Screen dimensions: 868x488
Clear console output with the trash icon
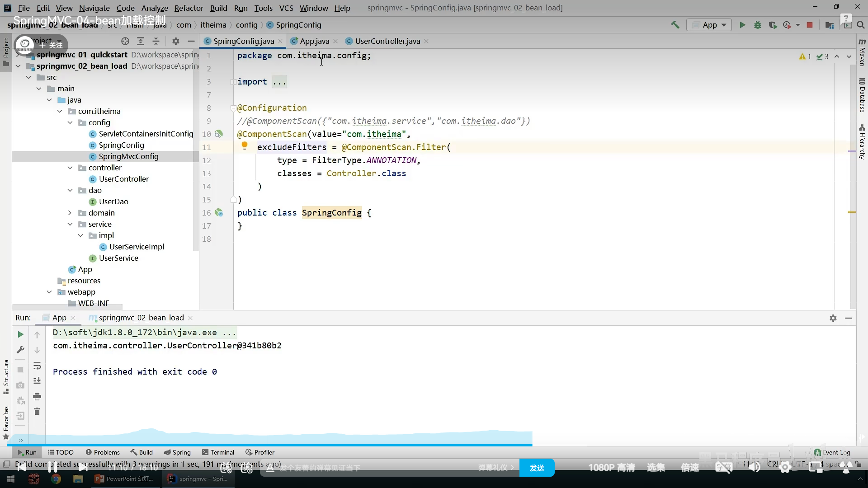point(37,412)
